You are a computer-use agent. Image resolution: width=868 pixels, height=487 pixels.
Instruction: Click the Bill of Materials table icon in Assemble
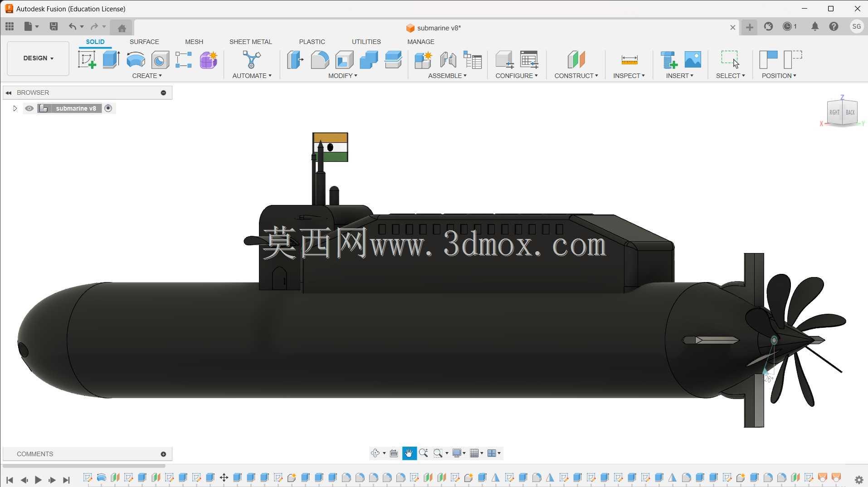click(x=473, y=59)
